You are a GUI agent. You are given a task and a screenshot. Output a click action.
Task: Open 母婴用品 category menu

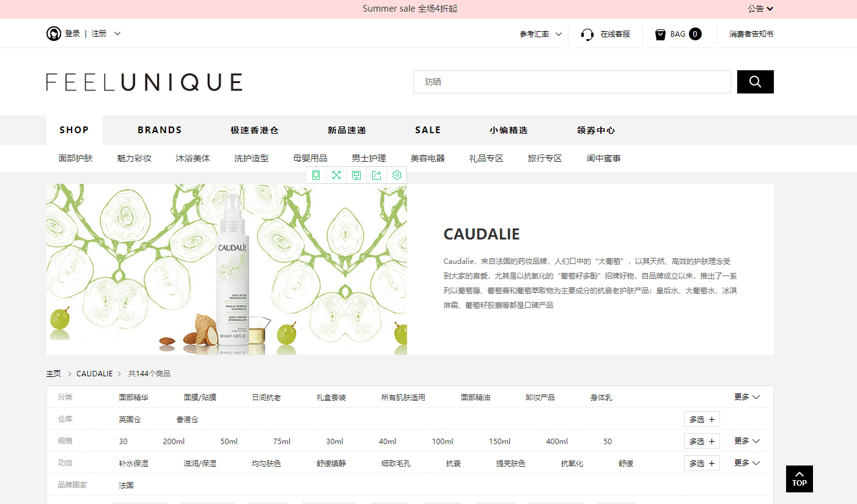(x=311, y=158)
